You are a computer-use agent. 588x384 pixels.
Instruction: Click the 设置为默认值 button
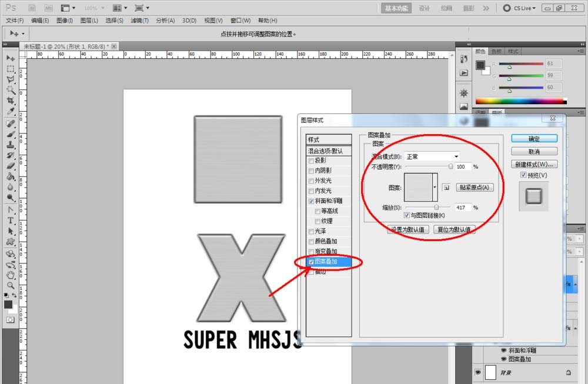pyautogui.click(x=407, y=229)
